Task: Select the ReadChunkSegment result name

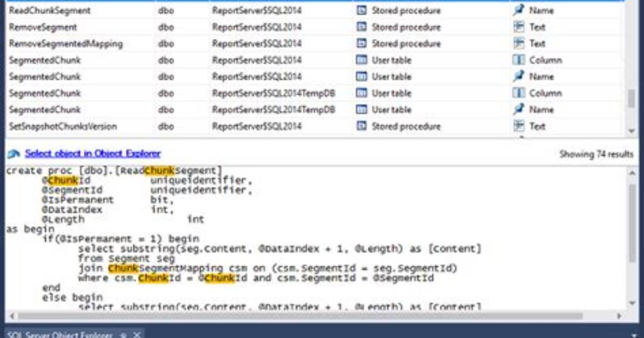Action: coord(50,10)
